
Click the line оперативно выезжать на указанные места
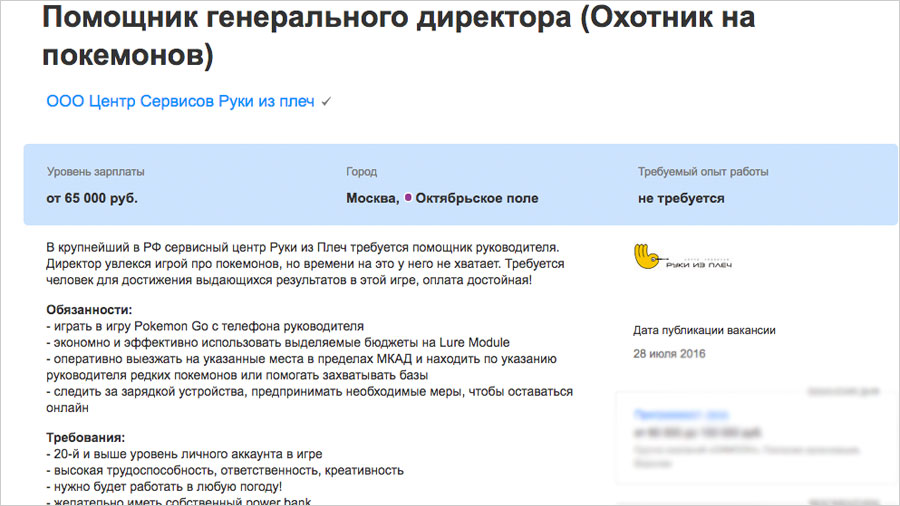tap(301, 367)
